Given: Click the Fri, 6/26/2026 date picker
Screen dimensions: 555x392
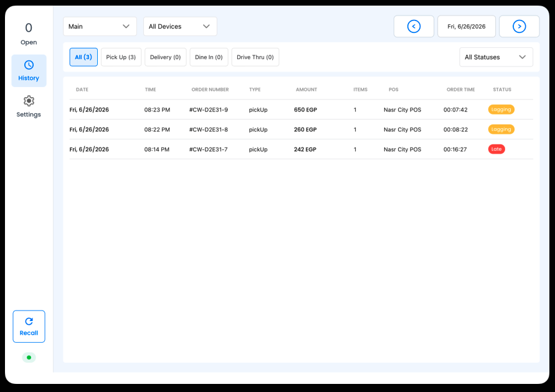Looking at the screenshot, I should (x=467, y=27).
